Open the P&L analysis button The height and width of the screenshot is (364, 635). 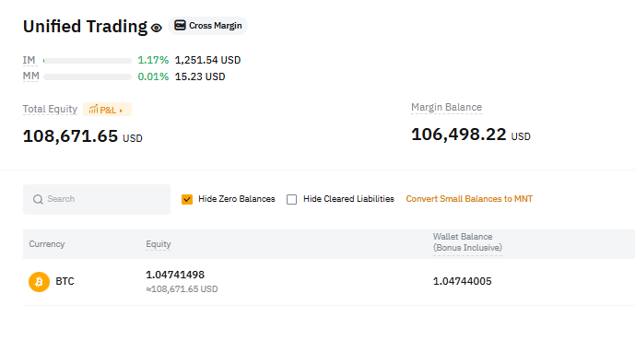point(107,110)
